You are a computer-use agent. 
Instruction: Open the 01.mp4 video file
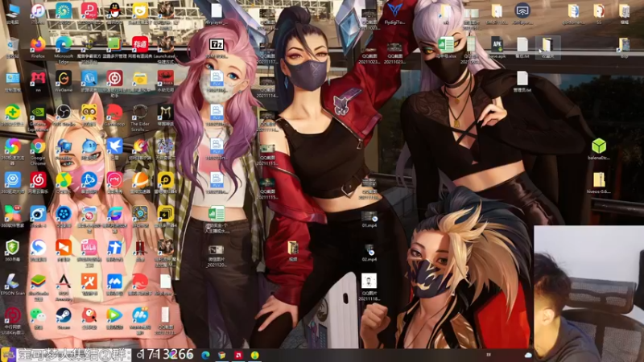(x=369, y=216)
